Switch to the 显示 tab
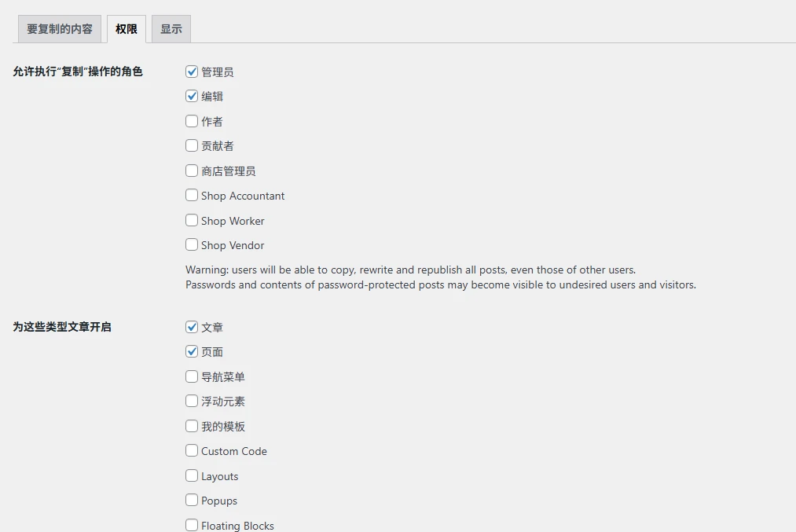 coord(171,29)
